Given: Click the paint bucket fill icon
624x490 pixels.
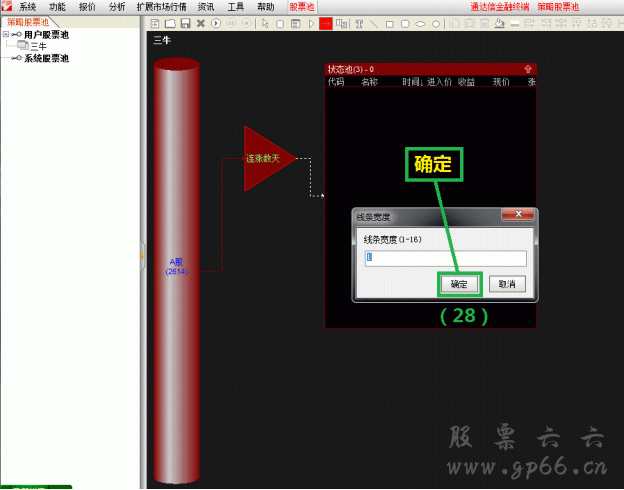Looking at the screenshot, I should click(x=499, y=23).
